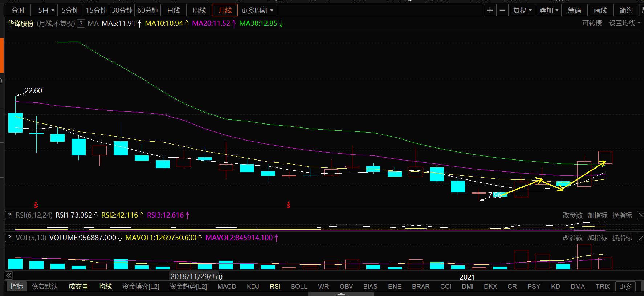Open RSI indicator help question mark
644x296 pixels.
[9, 215]
